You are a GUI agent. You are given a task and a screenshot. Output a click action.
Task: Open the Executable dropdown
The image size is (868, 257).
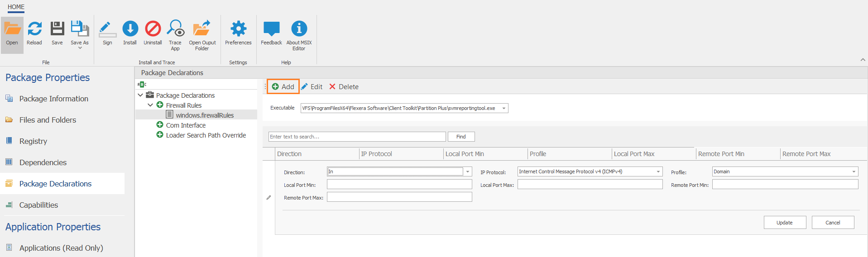click(504, 108)
